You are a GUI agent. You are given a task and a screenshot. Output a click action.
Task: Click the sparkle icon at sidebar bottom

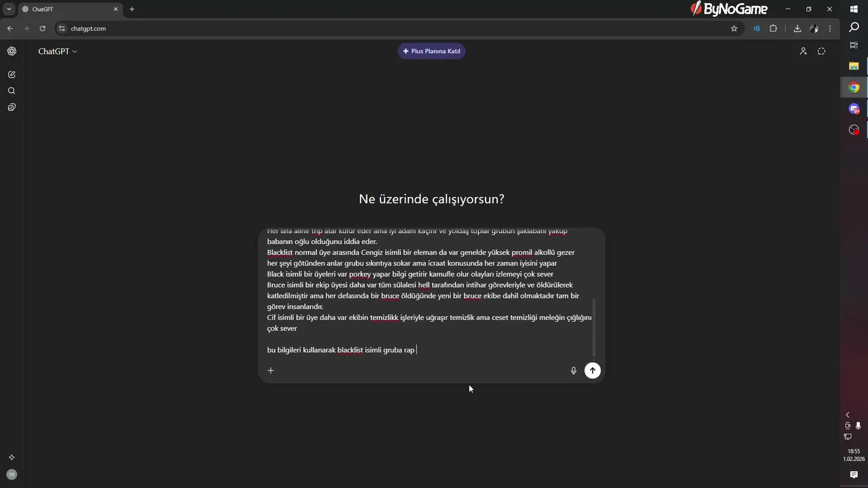coord(12,457)
